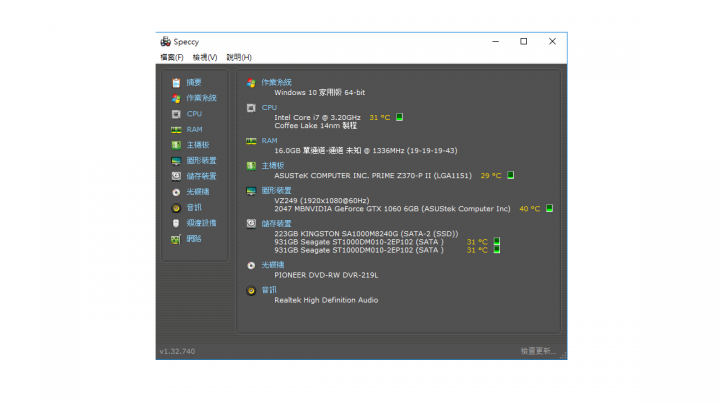The width and height of the screenshot is (720, 405).
Task: Click PIONEER DVD-RW DVR-219L text
Action: (x=326, y=275)
